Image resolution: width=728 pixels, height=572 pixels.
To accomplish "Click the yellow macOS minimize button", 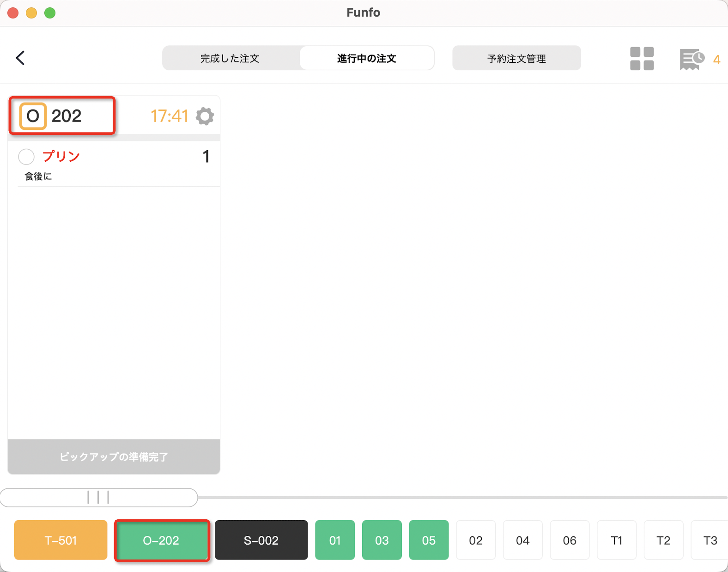I will point(31,13).
